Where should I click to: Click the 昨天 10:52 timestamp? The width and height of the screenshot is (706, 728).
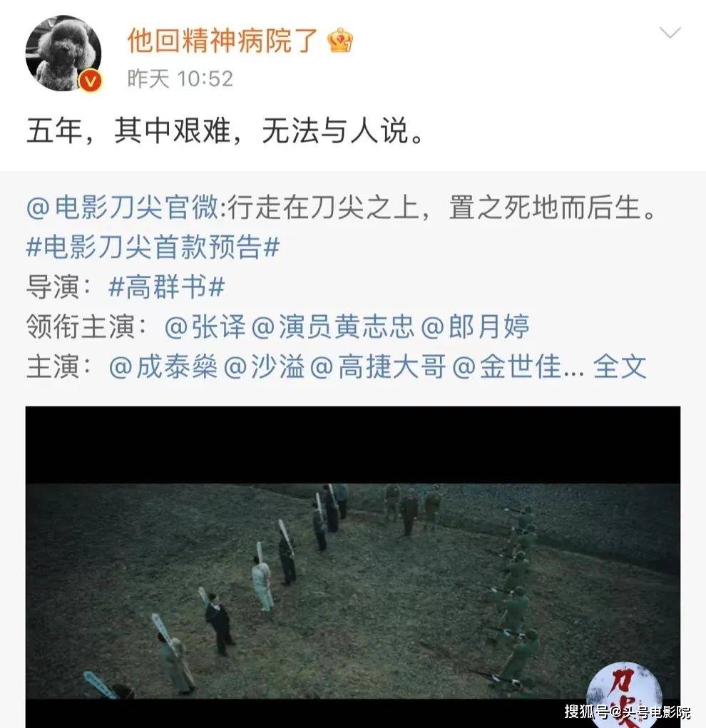180,79
